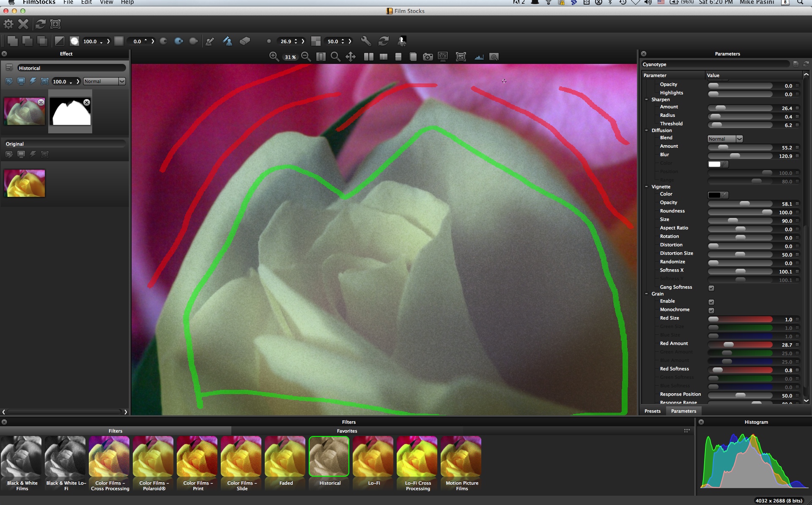Click the wrench settings icon
This screenshot has height=505, width=812.
(x=366, y=41)
